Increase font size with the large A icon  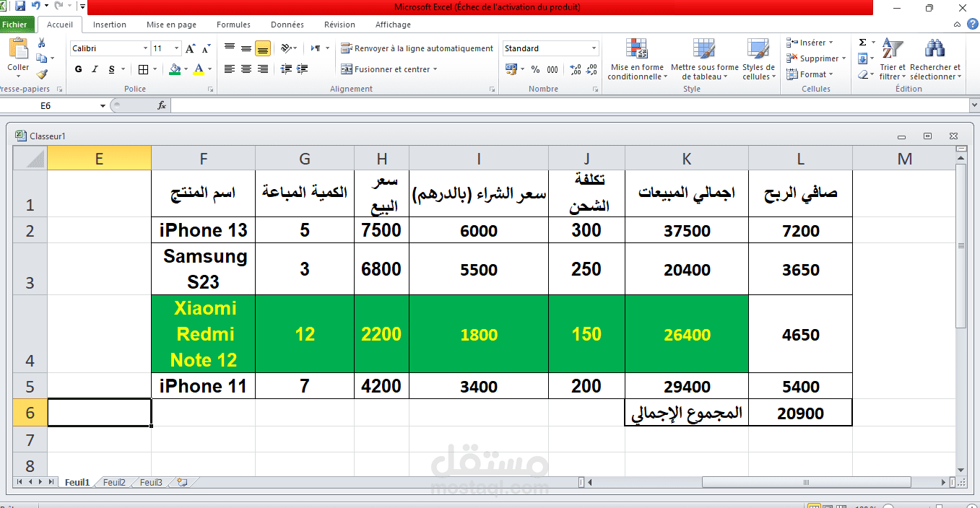tap(191, 48)
